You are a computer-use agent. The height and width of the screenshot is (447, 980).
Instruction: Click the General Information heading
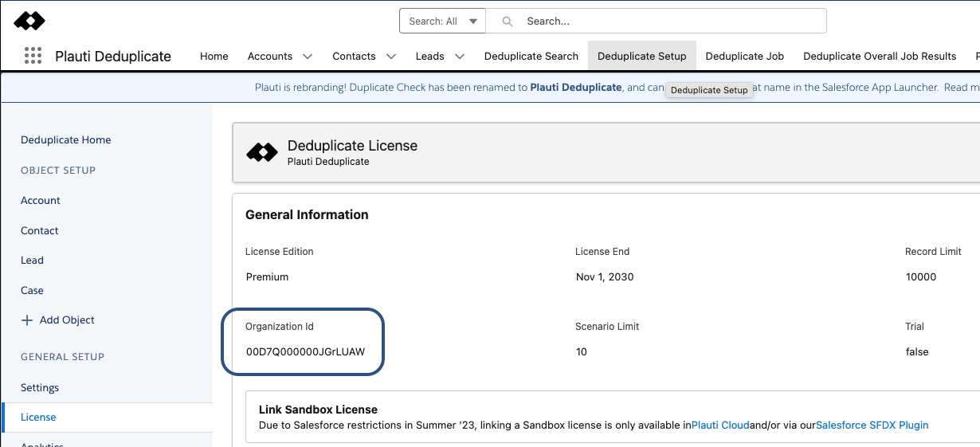pyautogui.click(x=307, y=215)
